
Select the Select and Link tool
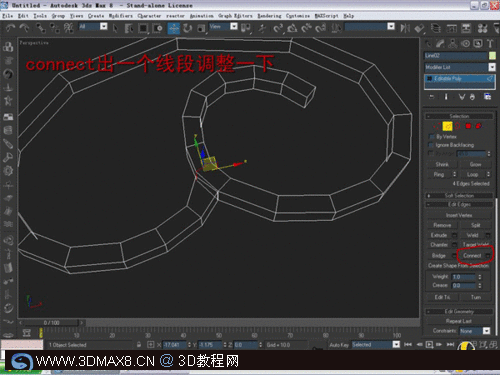click(41, 28)
